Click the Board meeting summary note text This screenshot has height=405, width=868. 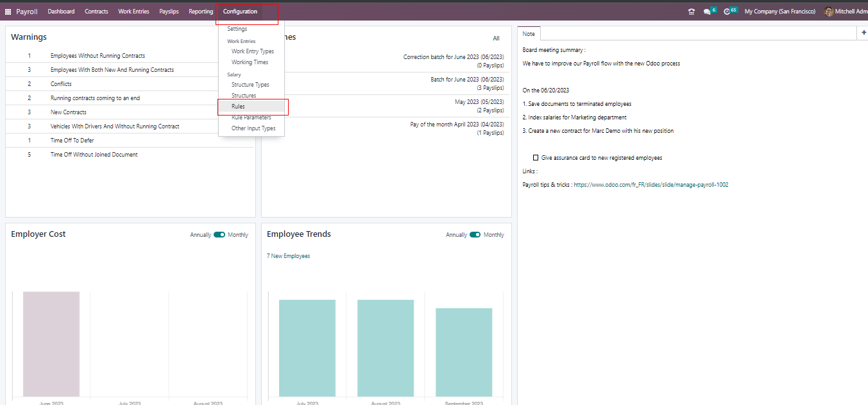(554, 50)
